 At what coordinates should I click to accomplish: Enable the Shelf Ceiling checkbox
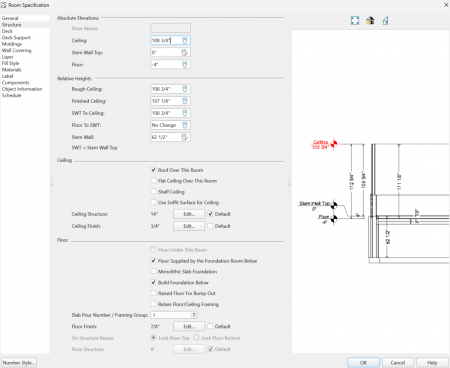[x=153, y=192]
